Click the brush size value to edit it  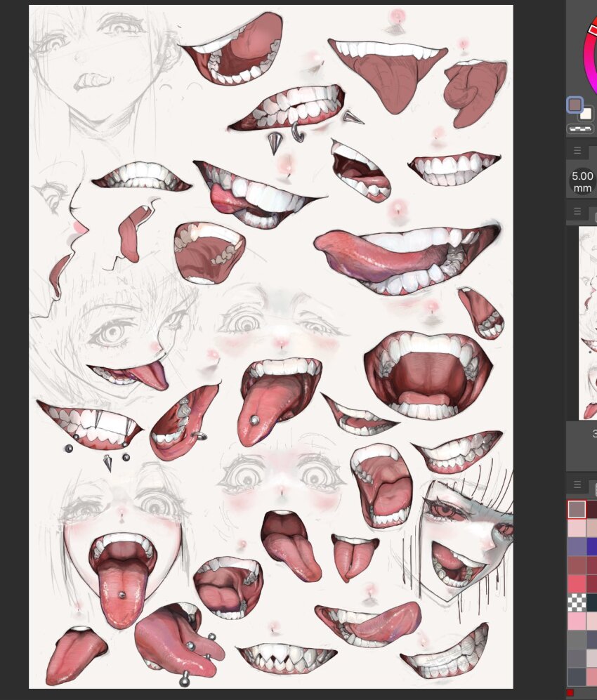point(580,180)
